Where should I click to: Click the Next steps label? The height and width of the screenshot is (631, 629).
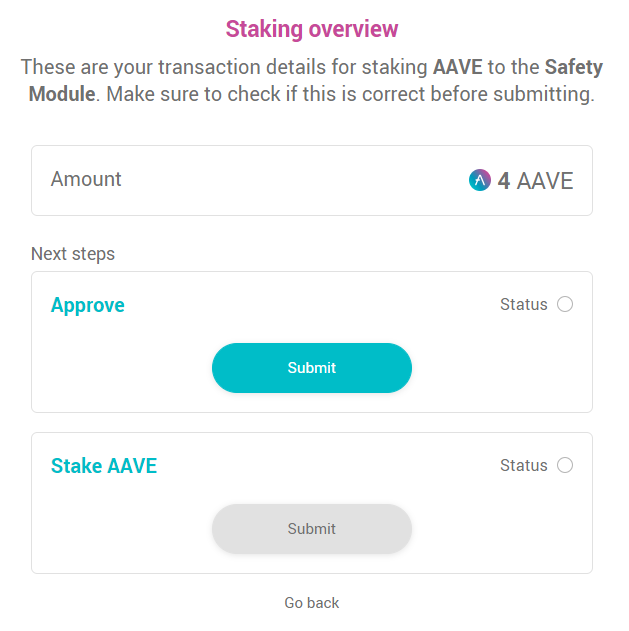[73, 254]
